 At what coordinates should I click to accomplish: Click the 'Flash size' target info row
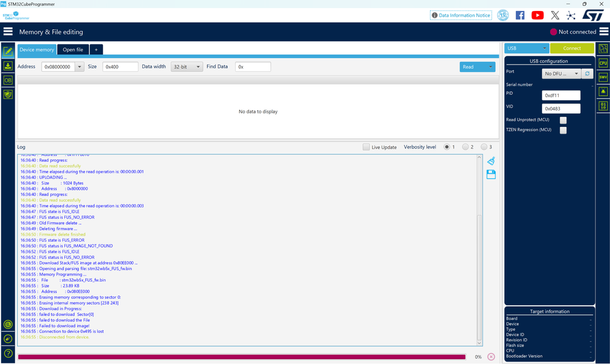click(548, 345)
